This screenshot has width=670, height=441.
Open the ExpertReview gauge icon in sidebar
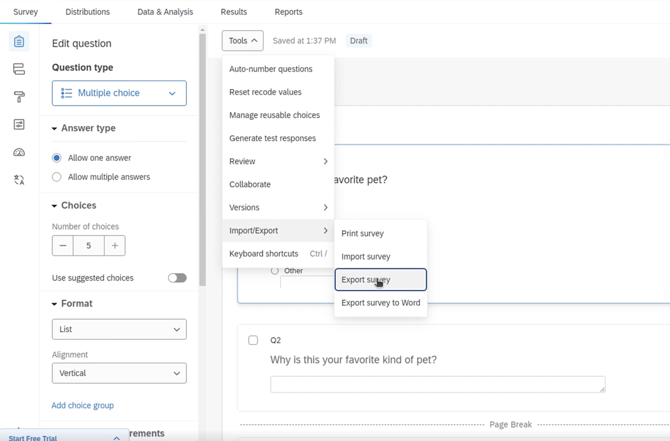pyautogui.click(x=19, y=152)
